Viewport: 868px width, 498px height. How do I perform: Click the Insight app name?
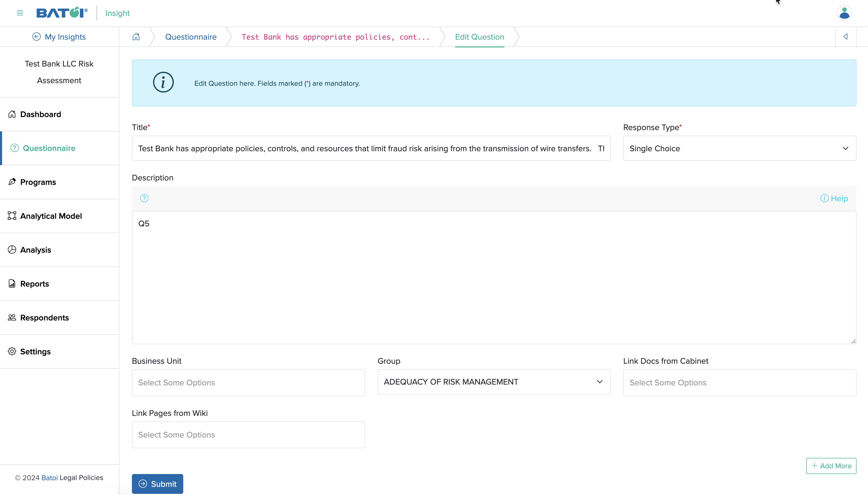pyautogui.click(x=117, y=13)
